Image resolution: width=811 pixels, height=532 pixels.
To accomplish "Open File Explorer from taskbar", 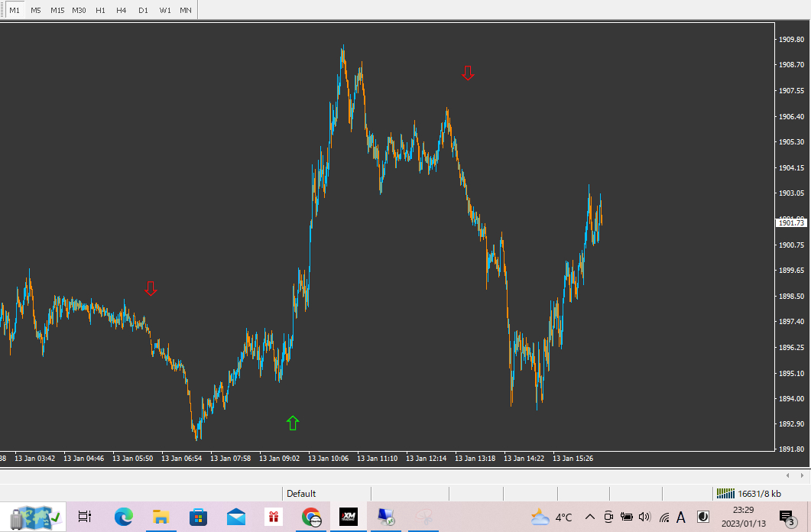I will coord(161,517).
